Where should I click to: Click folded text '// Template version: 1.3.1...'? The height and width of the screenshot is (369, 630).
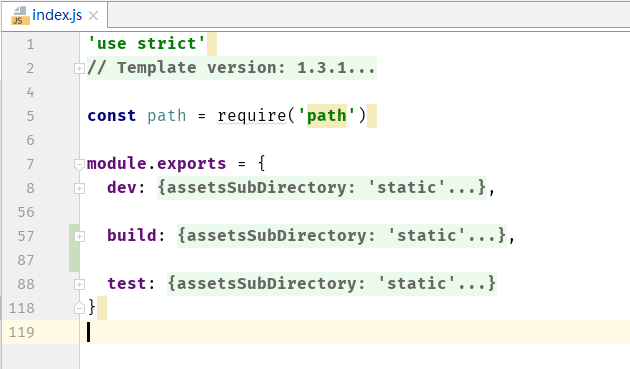tap(231, 68)
